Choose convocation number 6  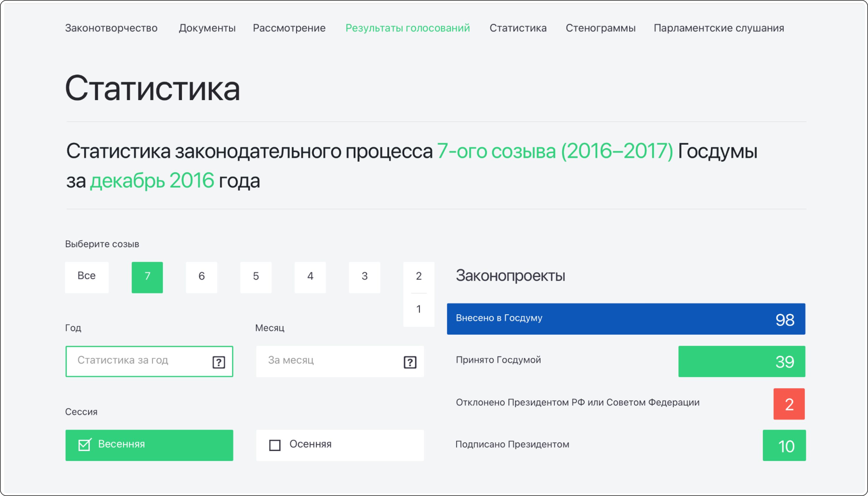coord(201,277)
